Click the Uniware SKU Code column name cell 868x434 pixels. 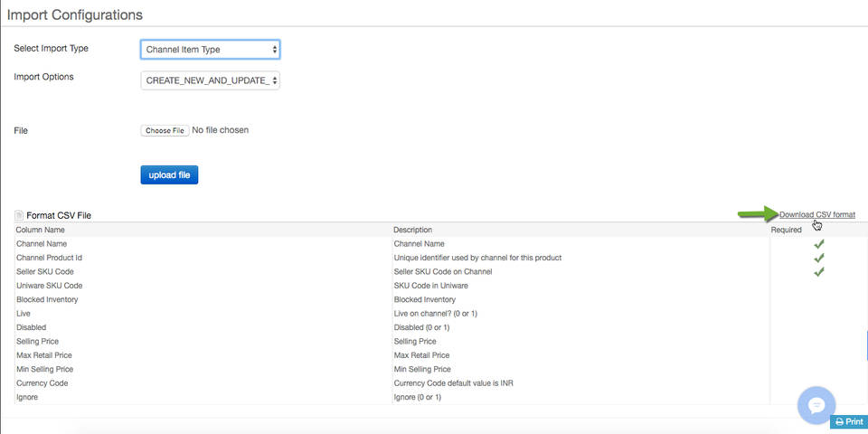[x=49, y=286]
